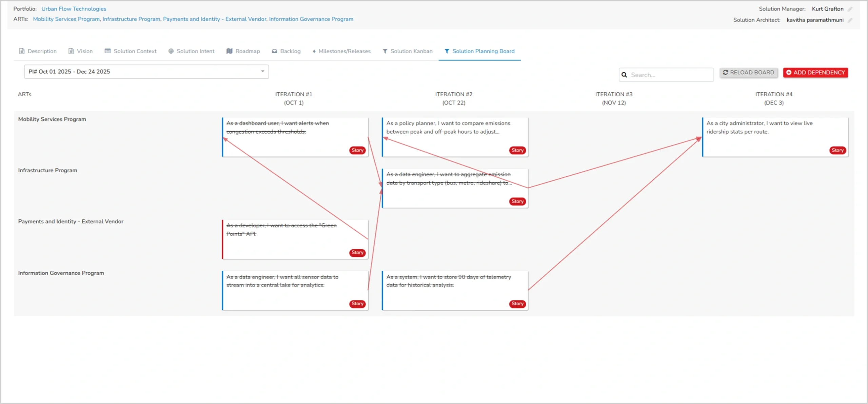Click the Solution Intent circle icon
This screenshot has height=404, width=868.
coord(171,51)
